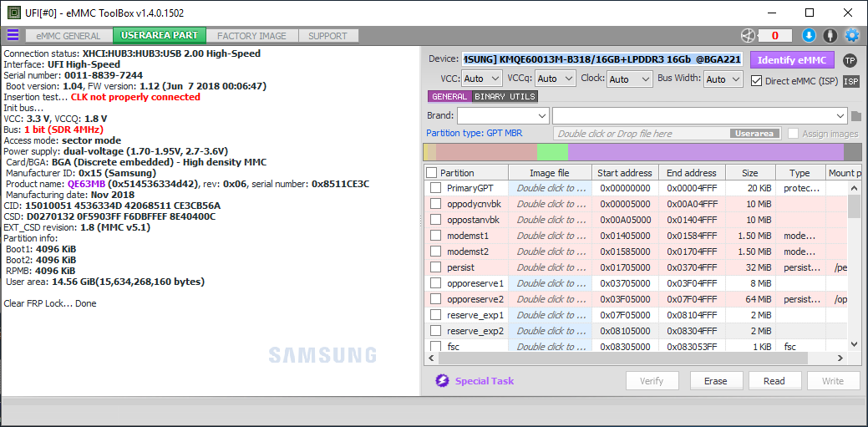Toggle the Direct eMMC (ISP) checkbox
Image resolution: width=868 pixels, height=427 pixels.
click(757, 81)
